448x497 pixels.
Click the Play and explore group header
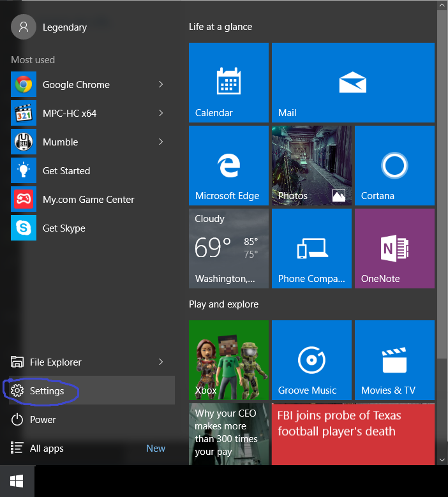coord(223,304)
